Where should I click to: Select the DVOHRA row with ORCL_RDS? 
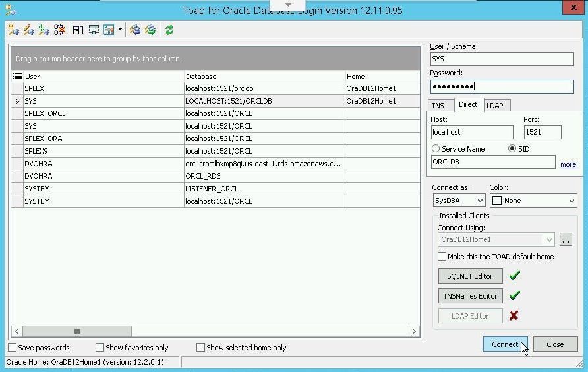[x=216, y=176]
